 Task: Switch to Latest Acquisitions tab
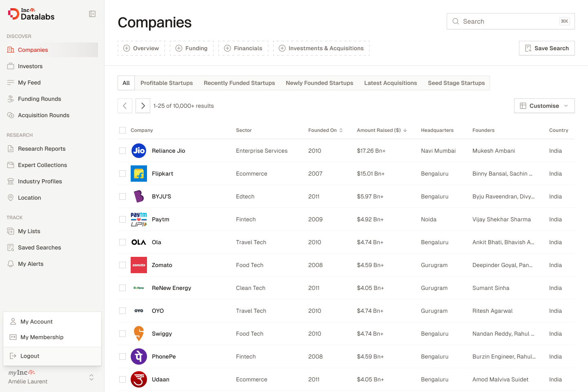(x=390, y=83)
